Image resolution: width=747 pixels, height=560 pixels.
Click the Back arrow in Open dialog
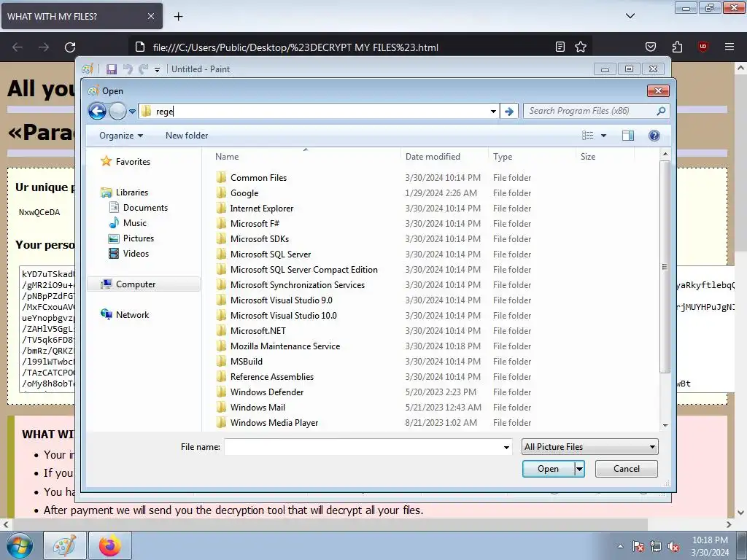pos(97,112)
